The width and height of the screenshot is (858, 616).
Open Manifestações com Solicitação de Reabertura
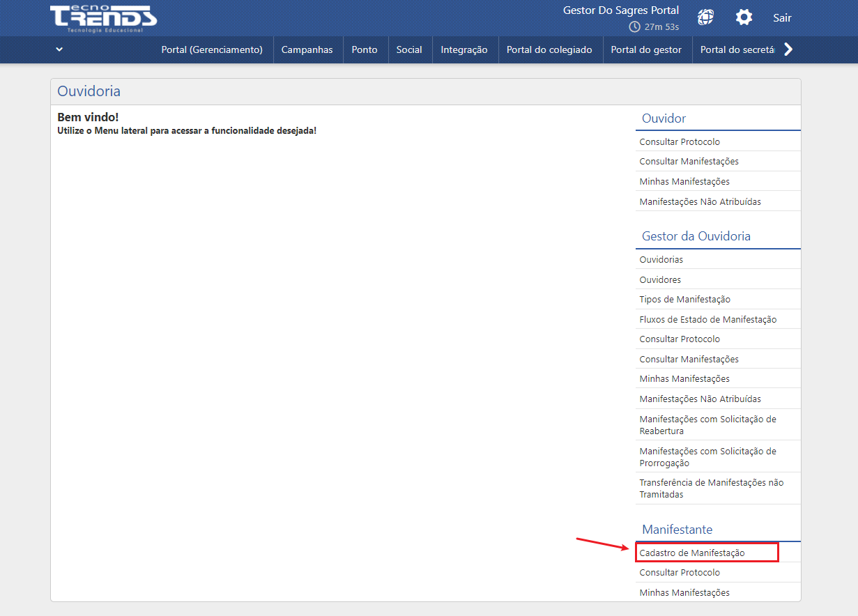click(x=707, y=424)
